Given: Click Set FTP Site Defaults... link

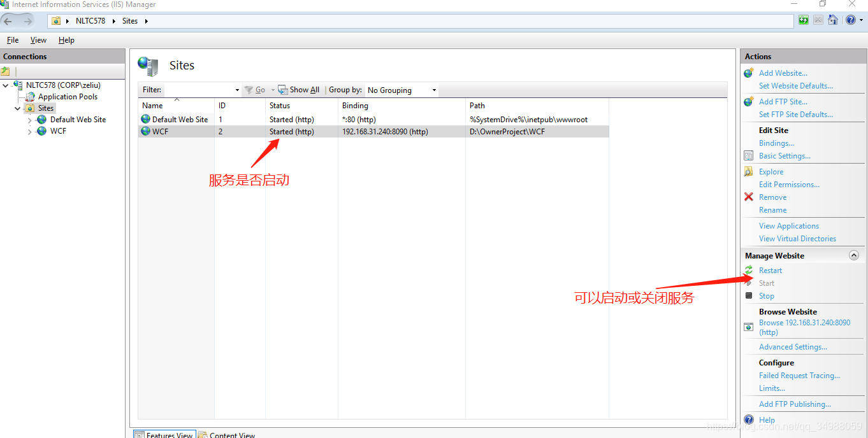Looking at the screenshot, I should coord(796,115).
